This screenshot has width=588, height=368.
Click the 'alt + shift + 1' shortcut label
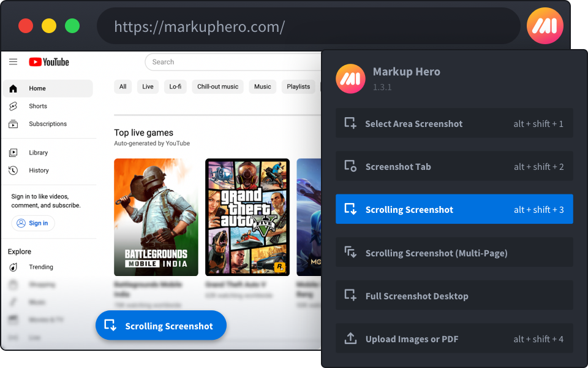coord(538,123)
